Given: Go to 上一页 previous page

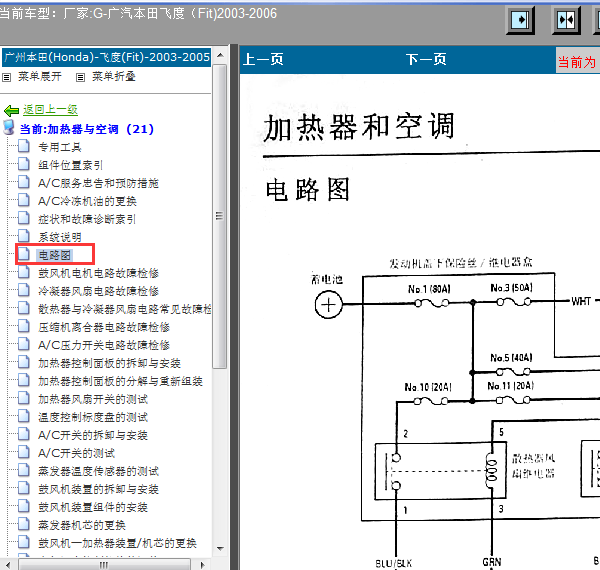Looking at the screenshot, I should point(263,59).
